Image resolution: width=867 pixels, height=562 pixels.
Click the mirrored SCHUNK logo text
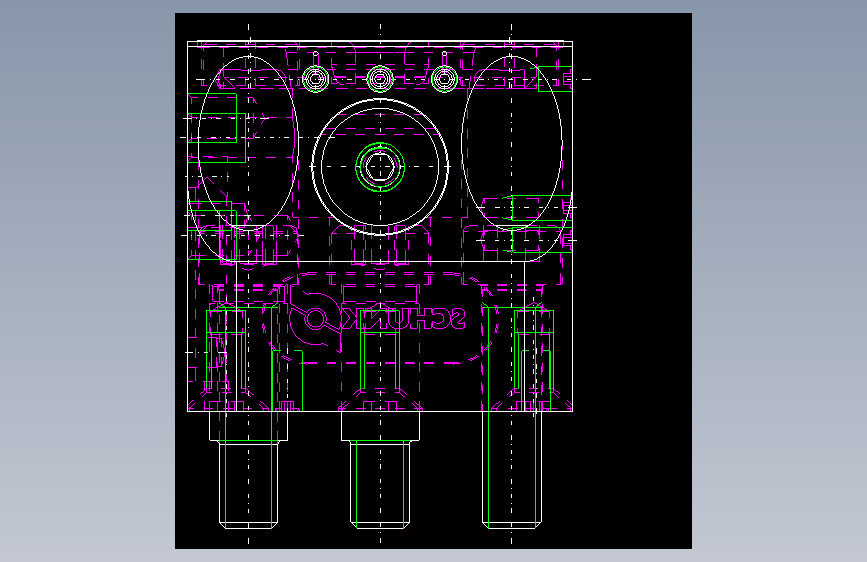[x=403, y=318]
